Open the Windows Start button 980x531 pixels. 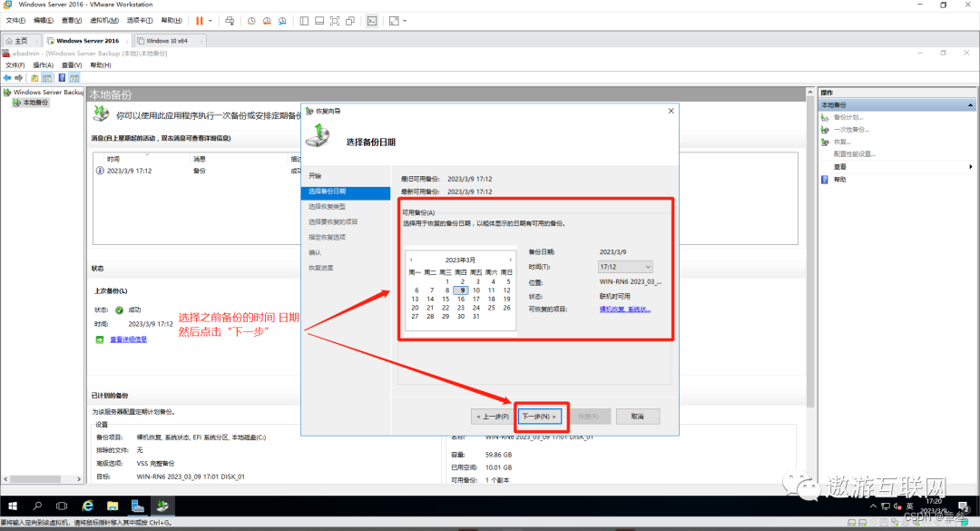click(13, 506)
